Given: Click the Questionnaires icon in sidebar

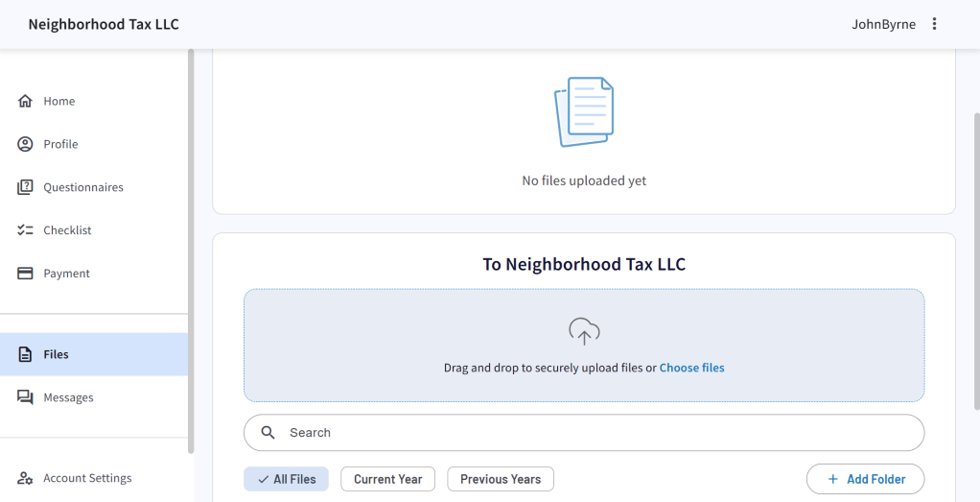Looking at the screenshot, I should click(26, 187).
